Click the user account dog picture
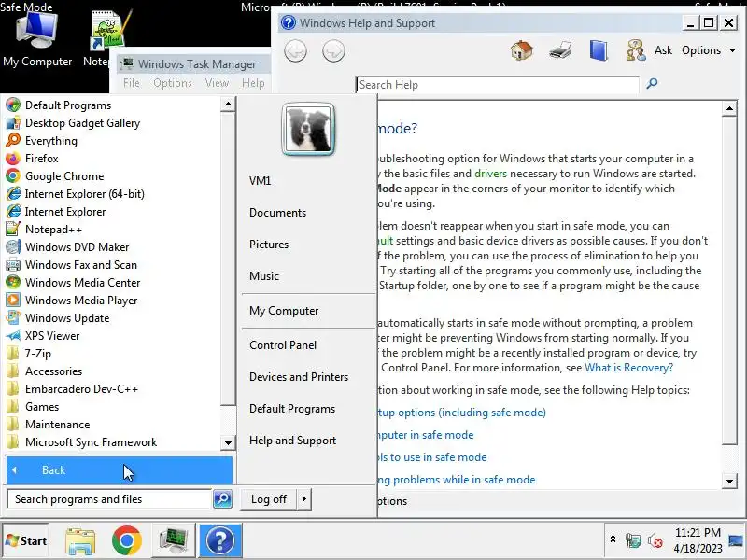Screen dimensions: 747x560 [x=308, y=129]
